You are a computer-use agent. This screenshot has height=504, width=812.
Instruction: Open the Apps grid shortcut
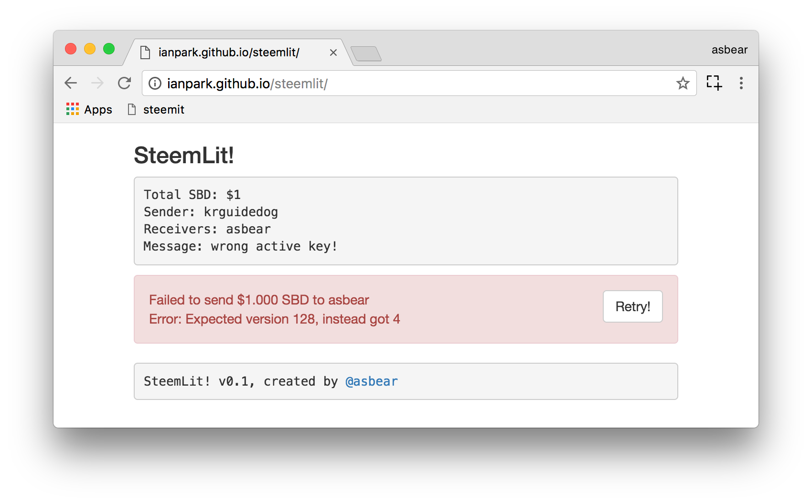89,109
